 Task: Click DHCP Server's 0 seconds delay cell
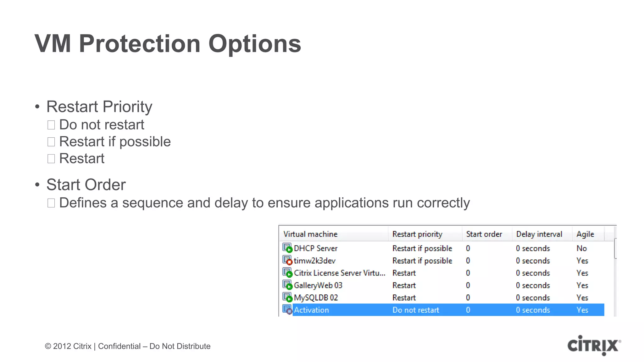coord(533,248)
